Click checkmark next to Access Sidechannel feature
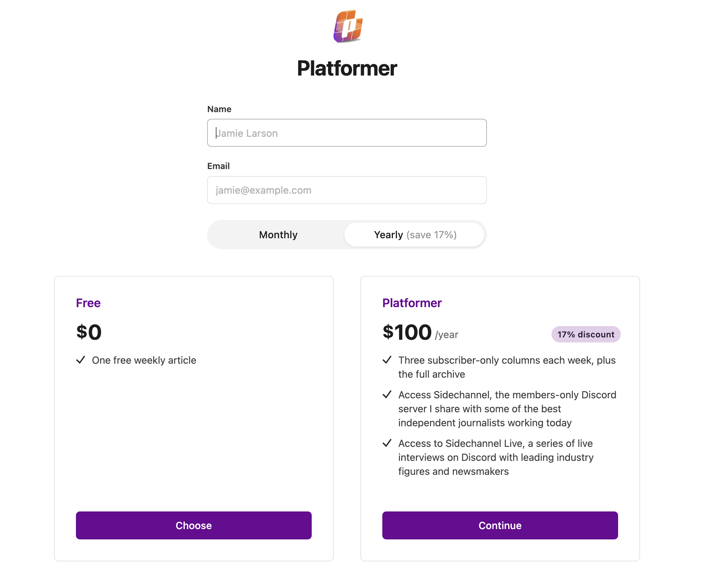Screen dimensions: 728x575 (x=387, y=394)
